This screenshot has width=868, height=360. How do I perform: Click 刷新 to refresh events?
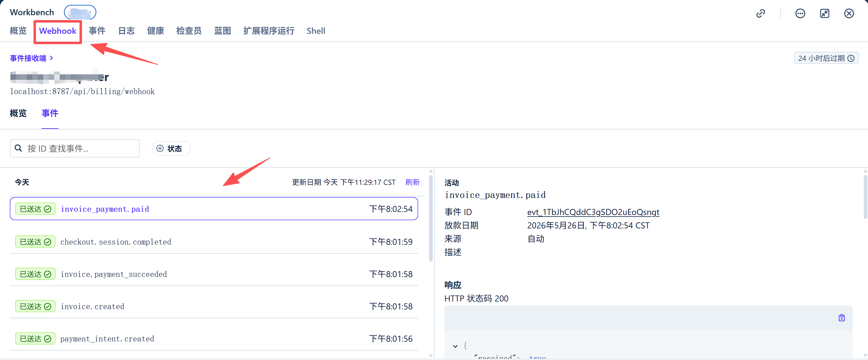[412, 182]
